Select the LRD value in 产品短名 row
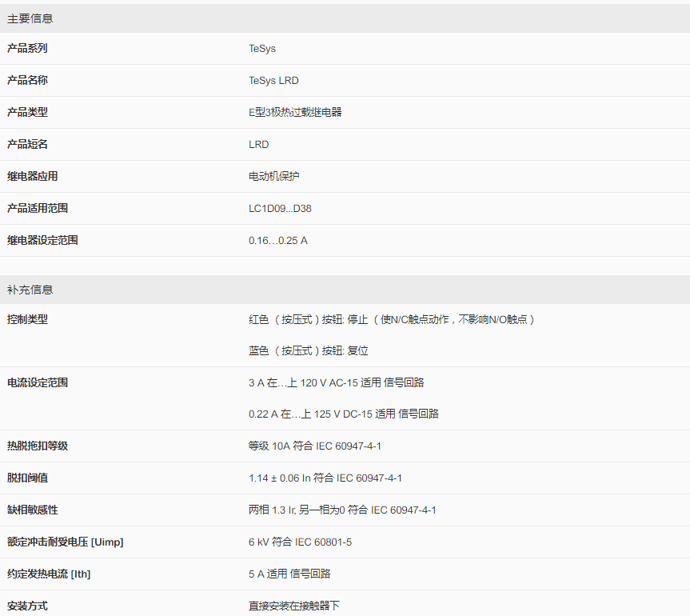 pyautogui.click(x=259, y=145)
